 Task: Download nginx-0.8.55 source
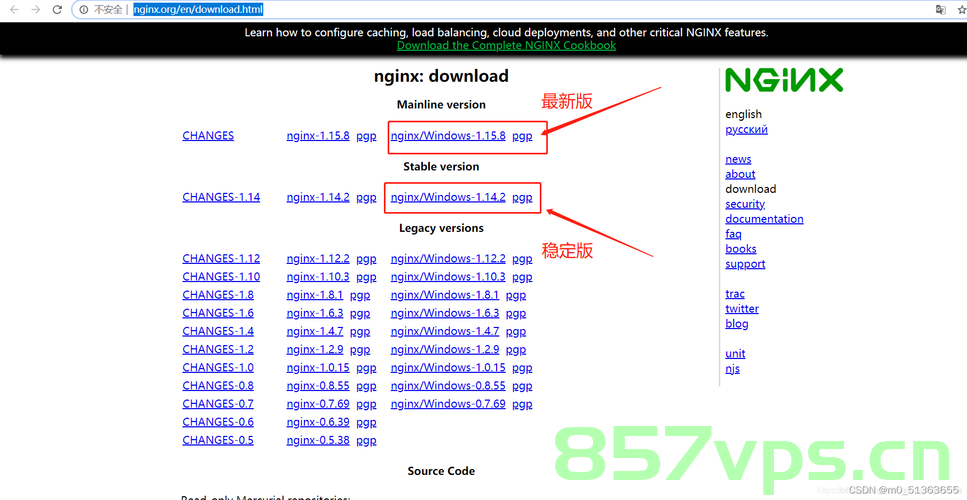point(318,386)
